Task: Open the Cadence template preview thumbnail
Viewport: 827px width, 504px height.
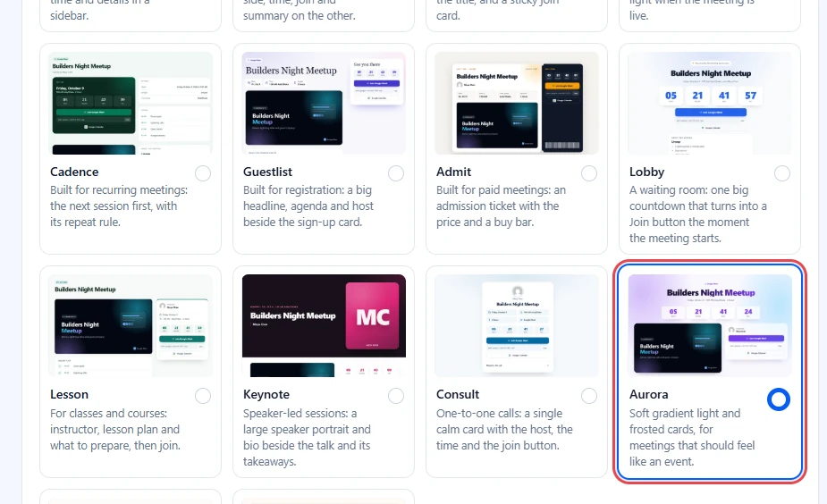Action: [x=131, y=104]
